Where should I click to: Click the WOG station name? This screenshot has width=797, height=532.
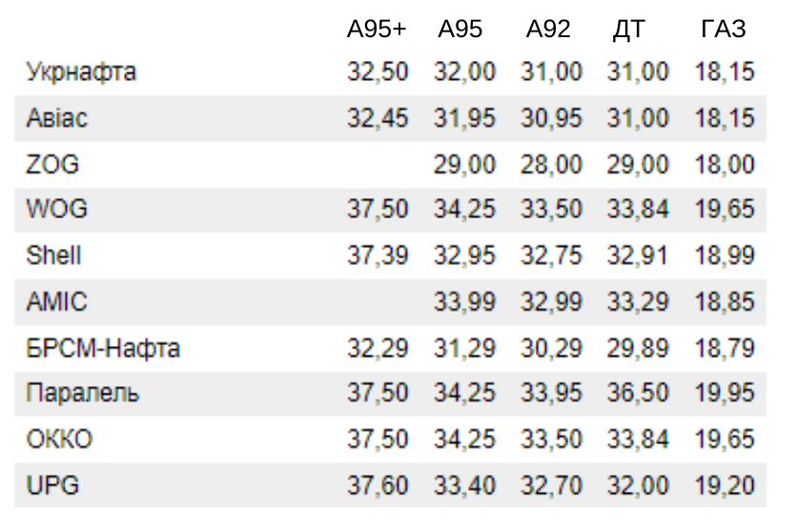pos(56,209)
